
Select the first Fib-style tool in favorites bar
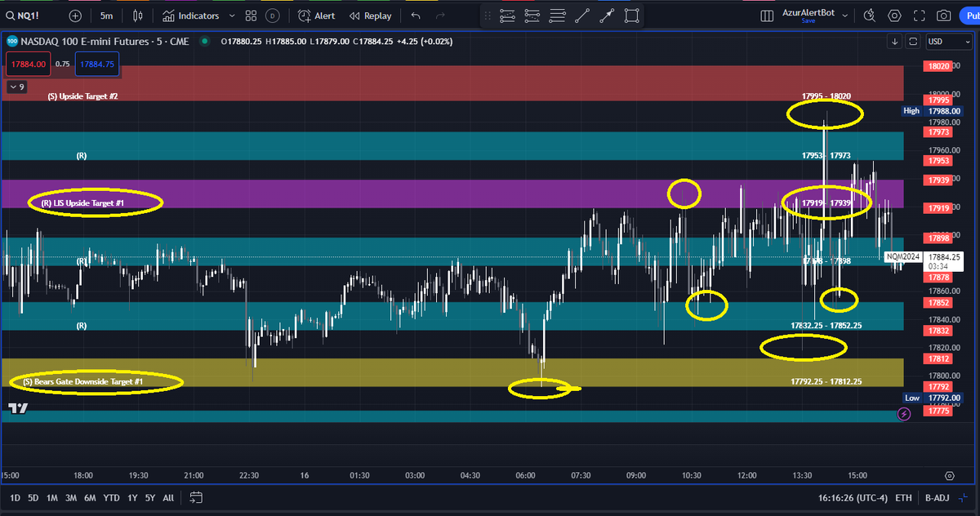[x=507, y=16]
